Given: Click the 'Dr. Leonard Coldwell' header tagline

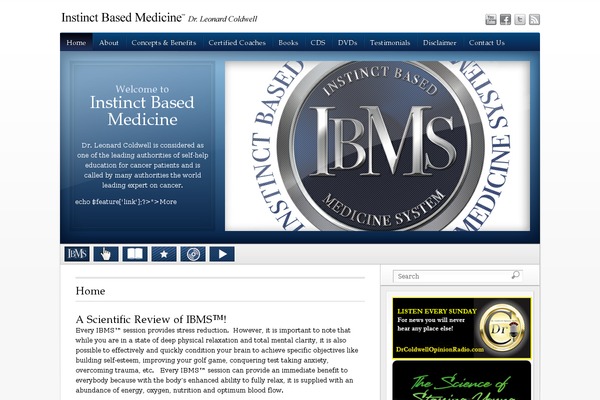Looking at the screenshot, I should point(222,19).
